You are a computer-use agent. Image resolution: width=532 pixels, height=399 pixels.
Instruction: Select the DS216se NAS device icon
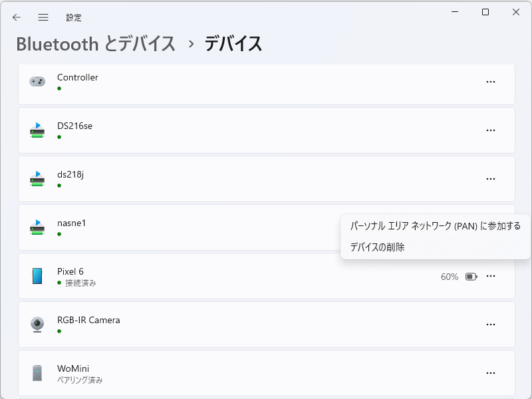click(x=37, y=129)
